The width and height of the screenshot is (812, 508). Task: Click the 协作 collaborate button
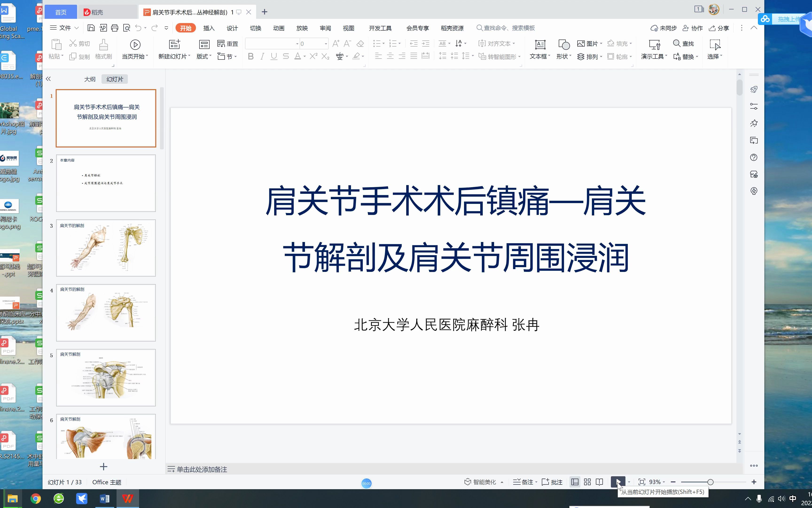coord(693,28)
